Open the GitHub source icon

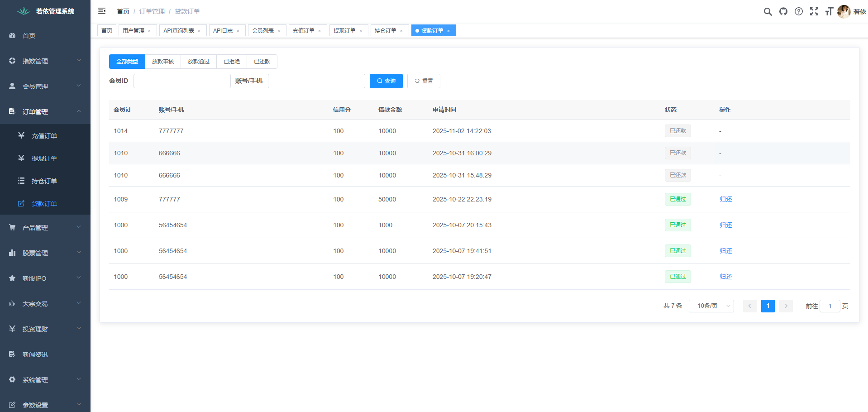(x=783, y=12)
